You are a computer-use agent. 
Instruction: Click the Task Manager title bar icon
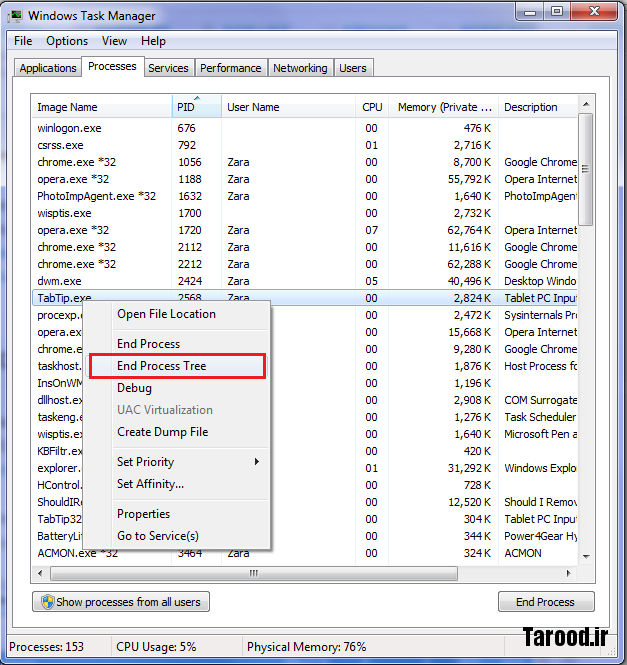15,16
